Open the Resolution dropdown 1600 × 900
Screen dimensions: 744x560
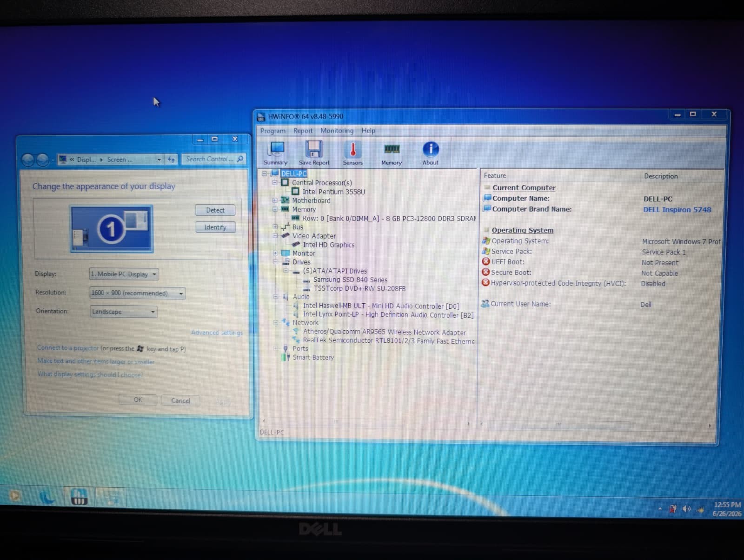pos(137,293)
